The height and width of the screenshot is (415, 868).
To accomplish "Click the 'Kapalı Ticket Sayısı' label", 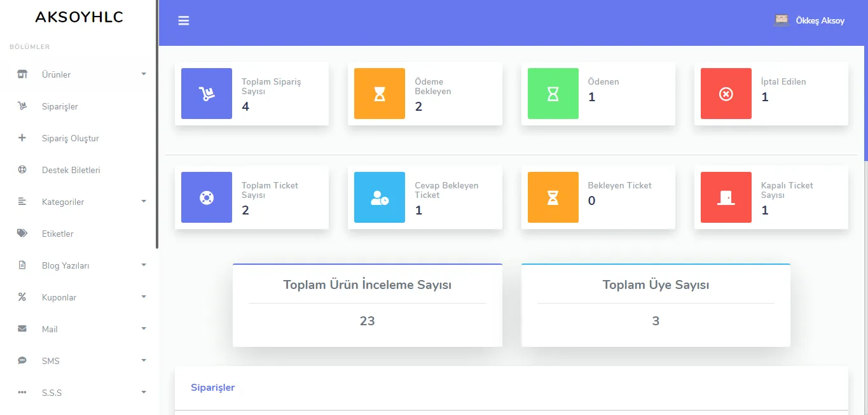I will (787, 190).
